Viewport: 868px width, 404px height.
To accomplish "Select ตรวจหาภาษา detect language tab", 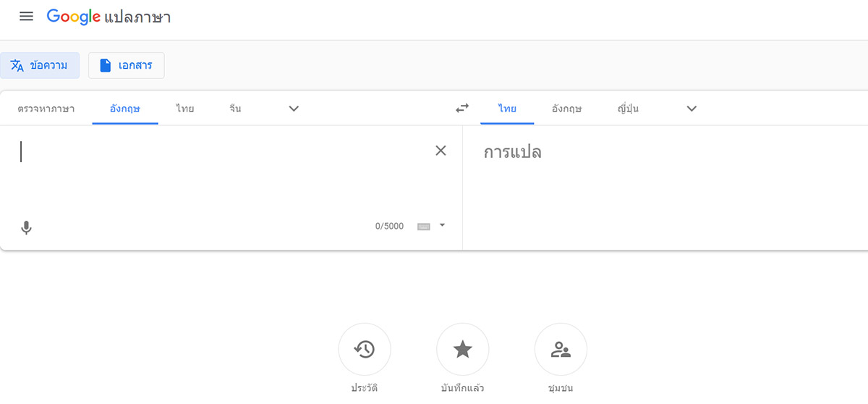I will 46,109.
